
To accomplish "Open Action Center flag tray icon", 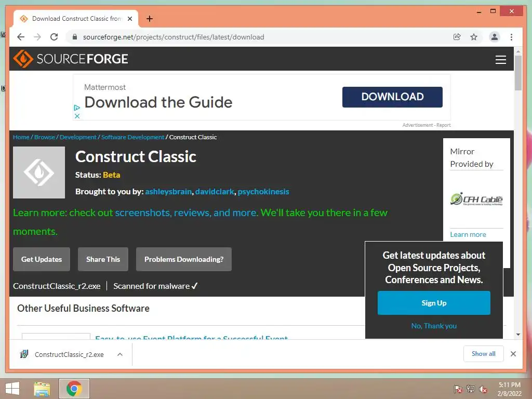I will tap(458, 389).
